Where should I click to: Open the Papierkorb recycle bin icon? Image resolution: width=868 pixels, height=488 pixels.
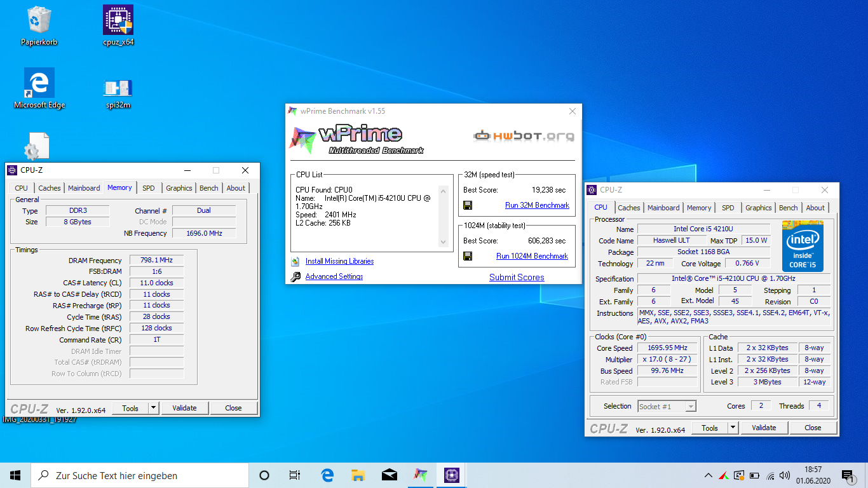click(x=39, y=25)
